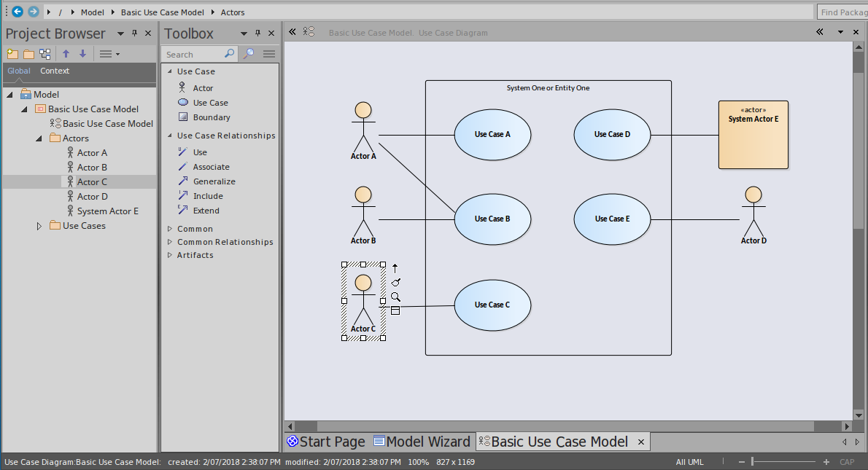Open the Start Page tab

[326, 442]
